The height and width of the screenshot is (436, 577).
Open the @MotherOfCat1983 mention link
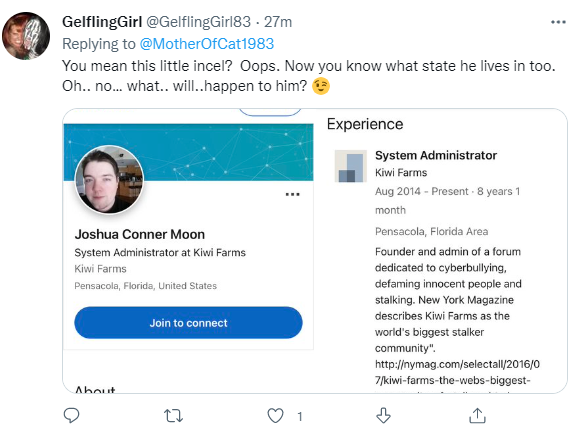tap(207, 44)
